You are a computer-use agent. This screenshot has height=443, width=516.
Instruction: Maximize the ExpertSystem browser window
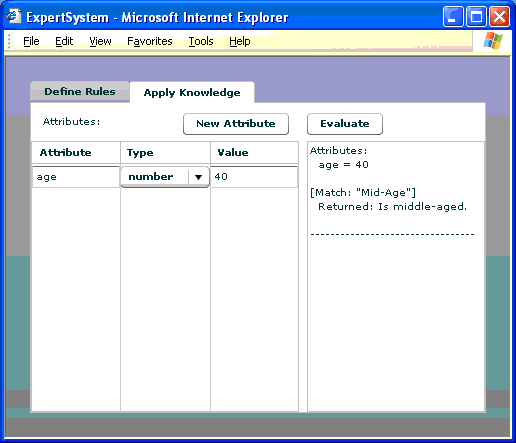click(x=476, y=16)
